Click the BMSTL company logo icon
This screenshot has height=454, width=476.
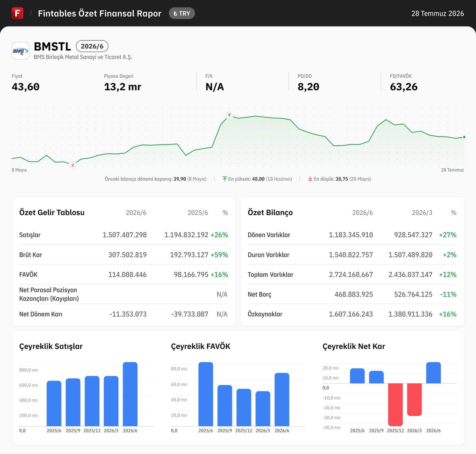click(21, 51)
